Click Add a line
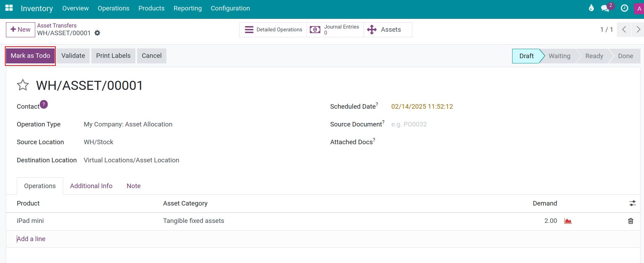The image size is (644, 263). pyautogui.click(x=31, y=239)
